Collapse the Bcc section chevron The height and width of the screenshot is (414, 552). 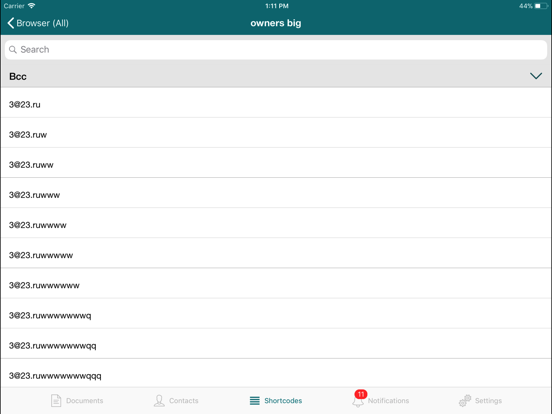click(536, 76)
